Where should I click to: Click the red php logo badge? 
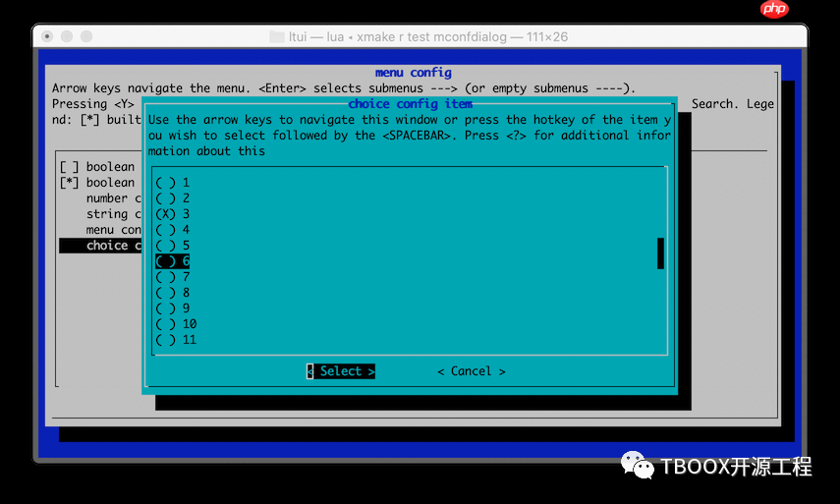(774, 9)
